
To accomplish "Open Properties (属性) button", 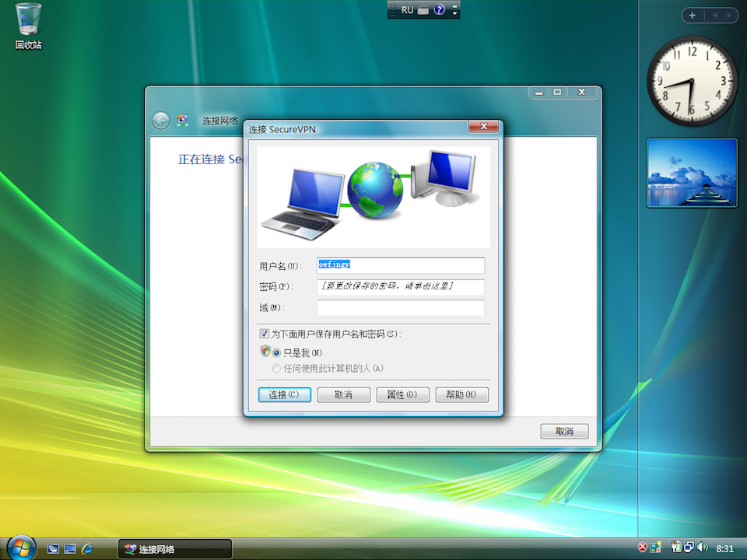I will (x=402, y=395).
